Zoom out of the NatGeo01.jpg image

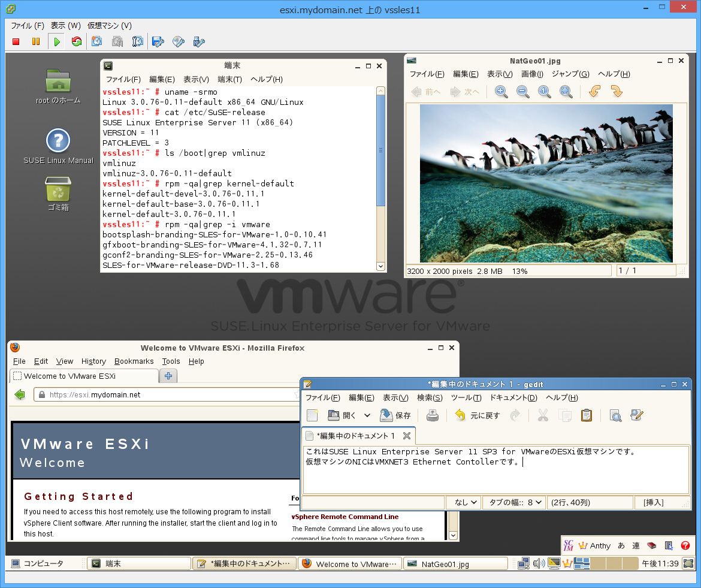[522, 92]
